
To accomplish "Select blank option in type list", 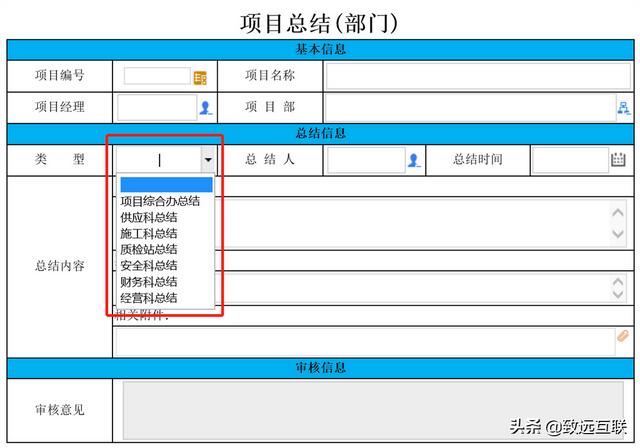I will [166, 184].
